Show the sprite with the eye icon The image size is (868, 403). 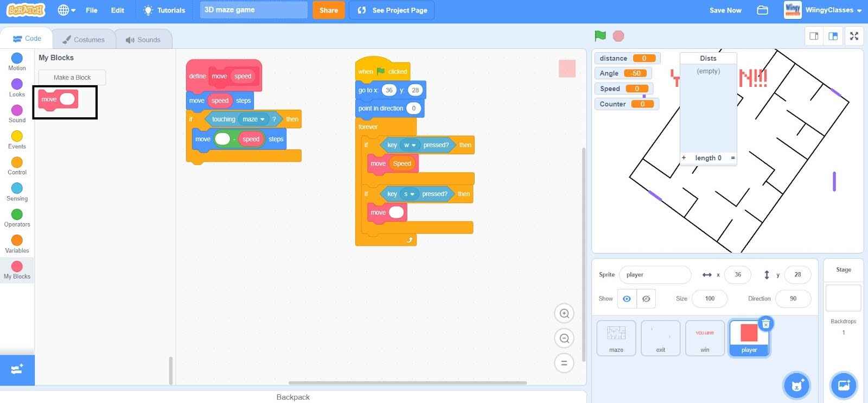pyautogui.click(x=627, y=299)
